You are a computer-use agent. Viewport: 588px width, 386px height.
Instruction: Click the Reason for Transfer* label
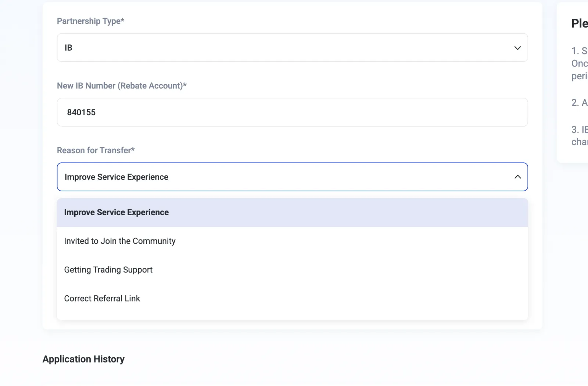[96, 151]
